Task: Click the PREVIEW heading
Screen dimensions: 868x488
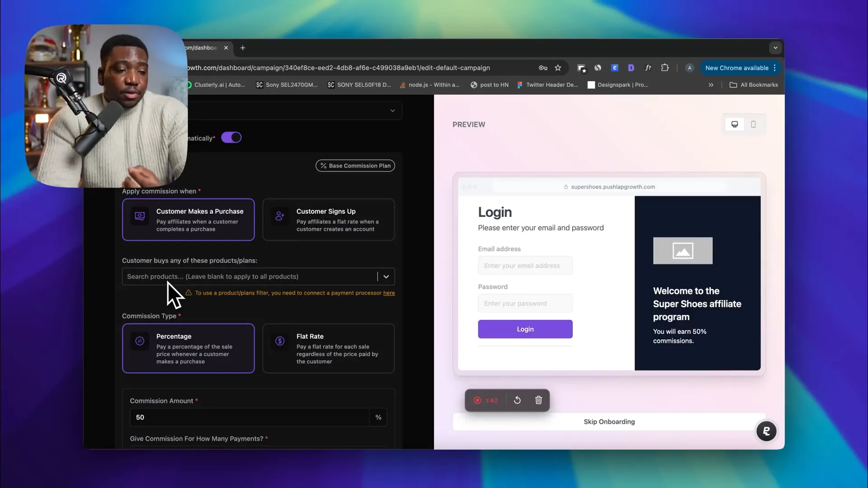Action: click(469, 124)
